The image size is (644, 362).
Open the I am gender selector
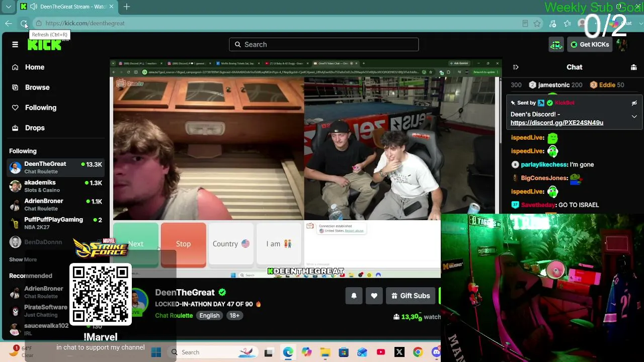(x=279, y=244)
